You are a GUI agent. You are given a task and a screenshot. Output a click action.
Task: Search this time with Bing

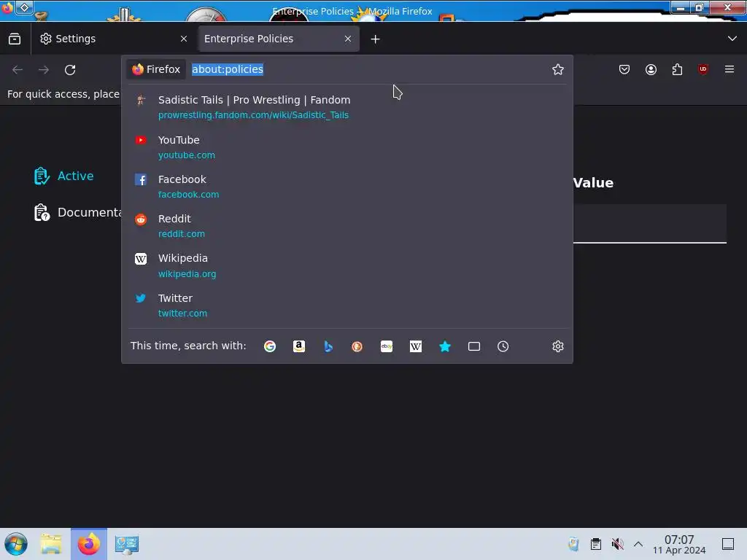pos(328,346)
